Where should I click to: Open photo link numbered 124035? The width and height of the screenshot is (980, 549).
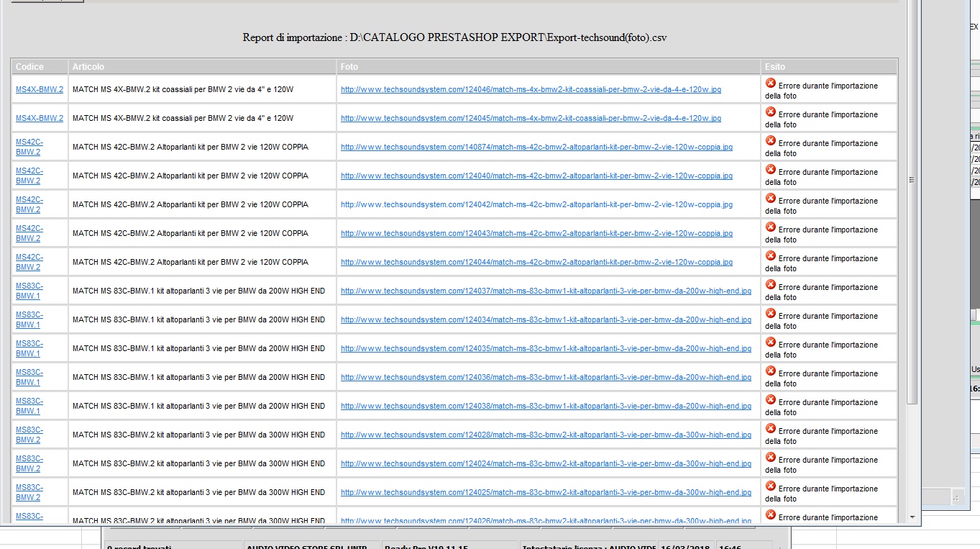click(546, 349)
